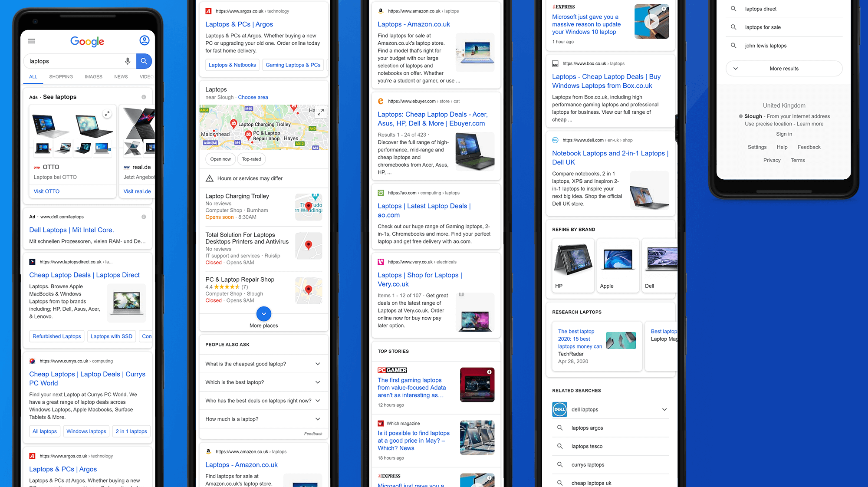Viewport: 868px width, 487px height.
Task: Select the SHOPPING search tab
Action: 61,76
